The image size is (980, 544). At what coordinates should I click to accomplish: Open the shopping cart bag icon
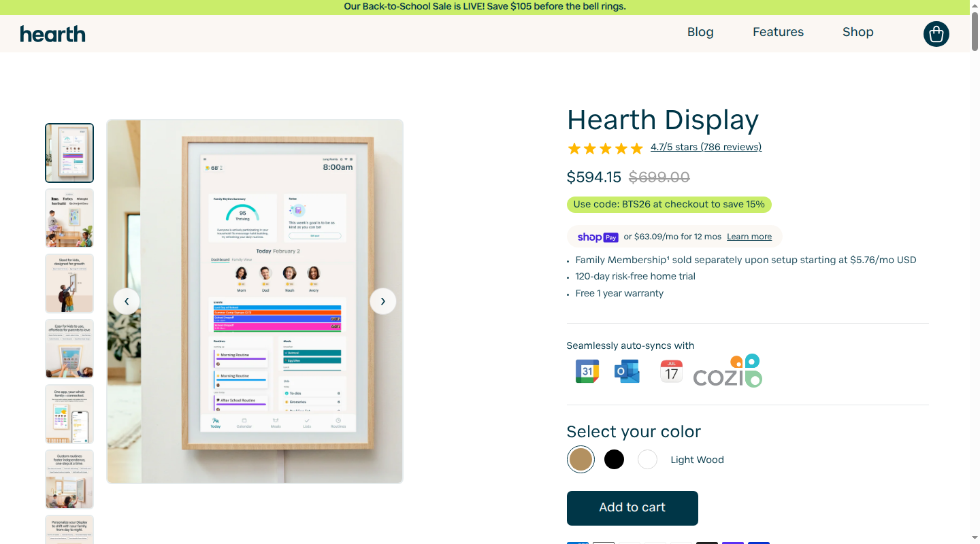936,34
